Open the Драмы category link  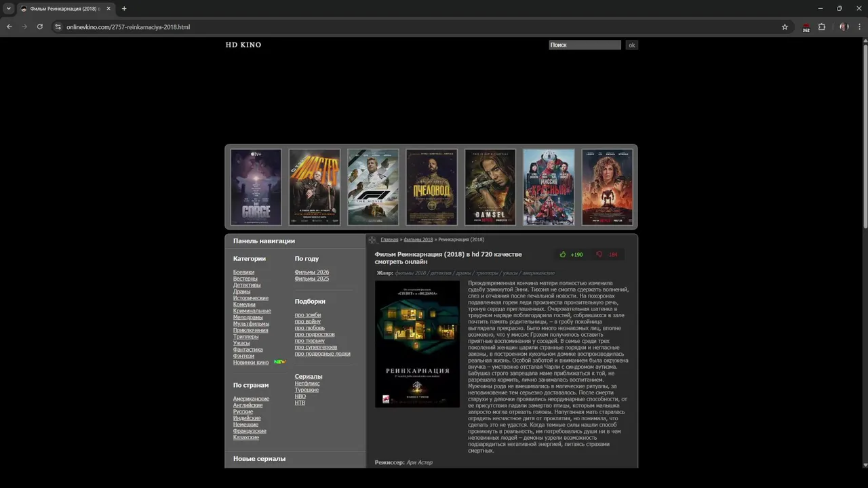click(241, 291)
